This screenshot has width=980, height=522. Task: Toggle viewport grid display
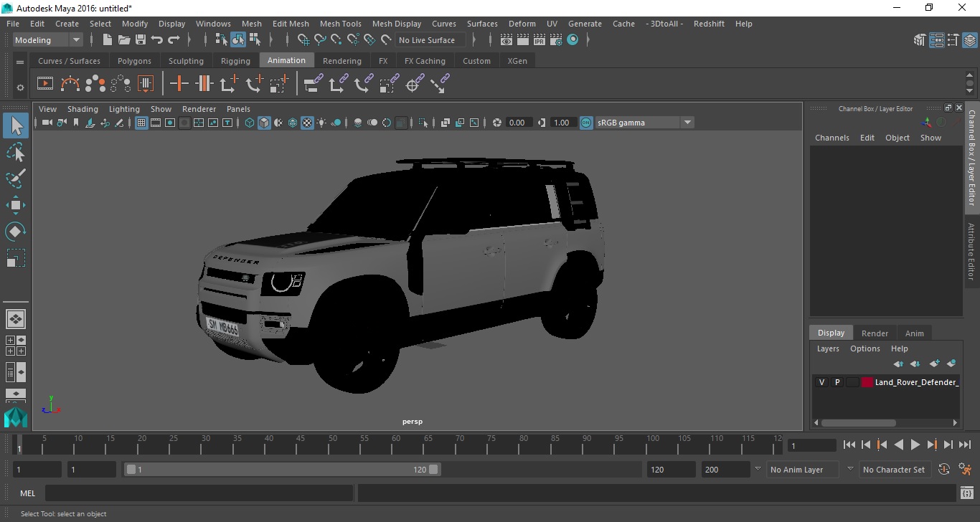click(141, 123)
